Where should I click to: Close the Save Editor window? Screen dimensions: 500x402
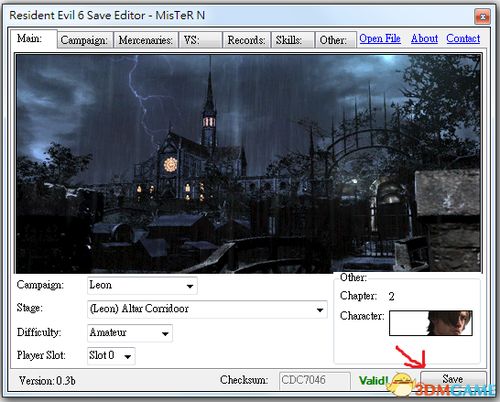coord(482,16)
